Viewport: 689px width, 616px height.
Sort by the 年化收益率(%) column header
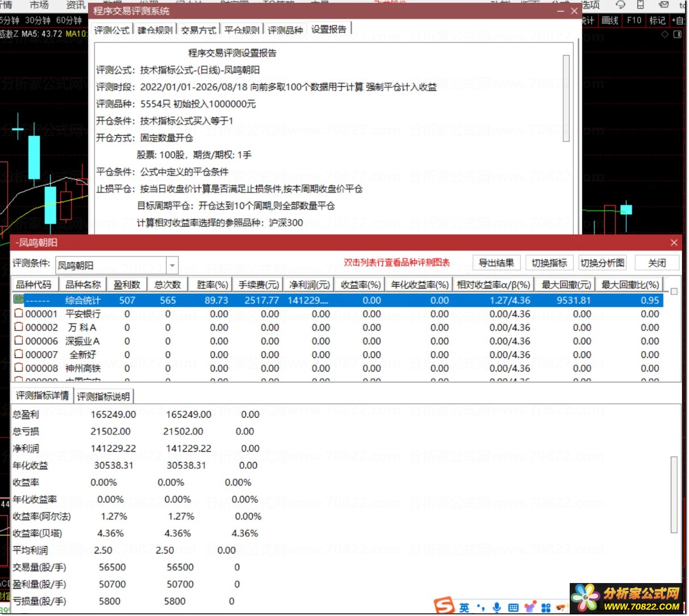point(420,284)
